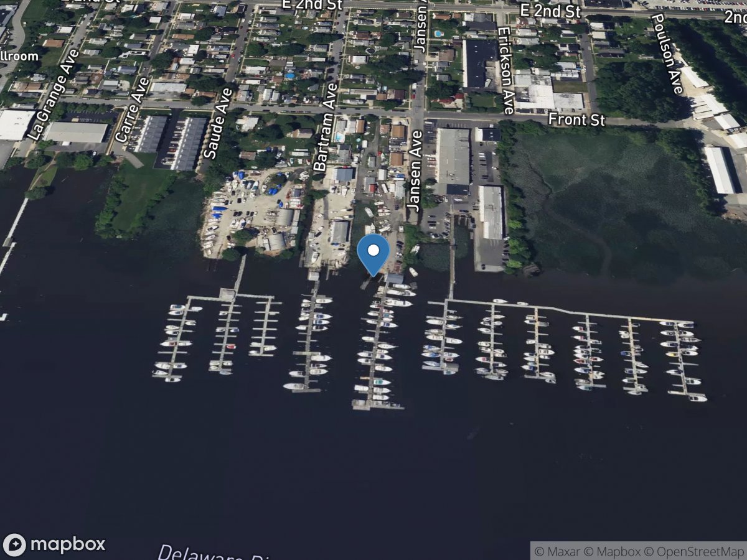Click the llroom label near left edge
This screenshot has height=560, width=747.
point(19,56)
